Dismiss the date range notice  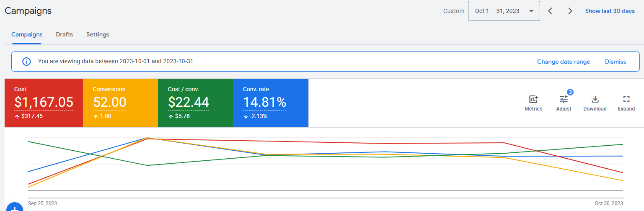616,62
